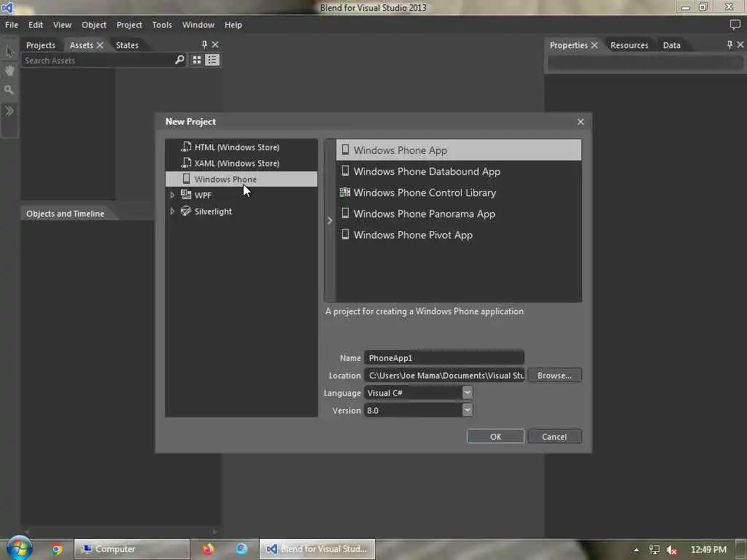The image size is (747, 560).
Task: Open the Tools menu
Action: tap(162, 25)
